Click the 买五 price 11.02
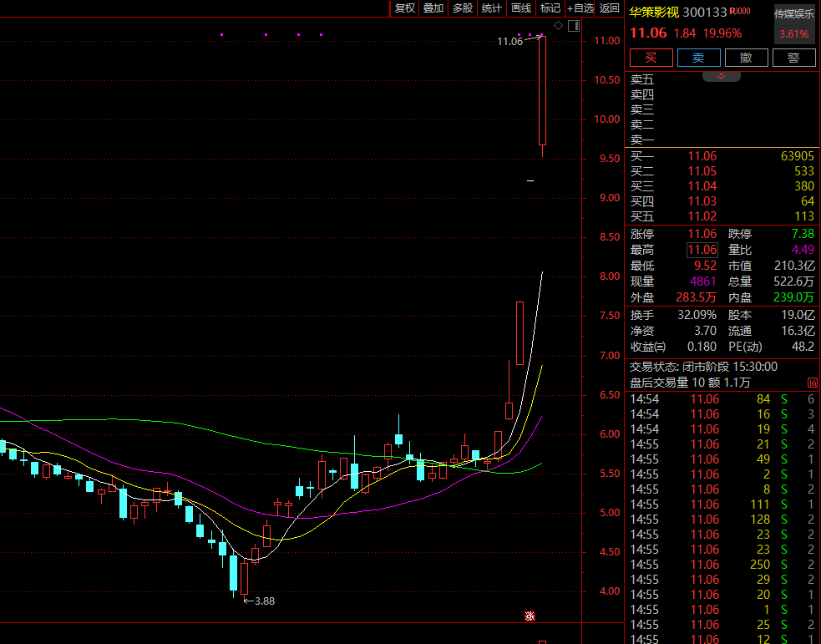This screenshot has height=644, width=821. pos(702,216)
